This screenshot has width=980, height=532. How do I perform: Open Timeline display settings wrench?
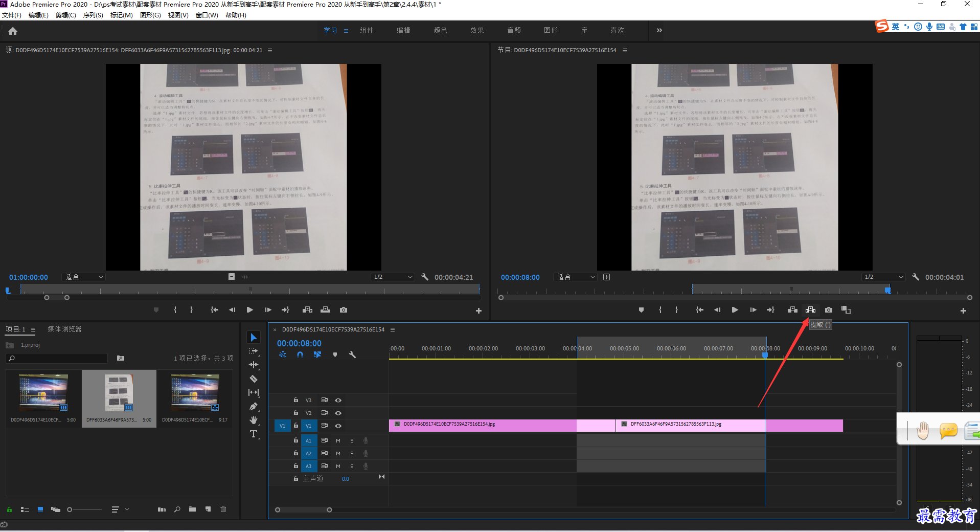352,354
